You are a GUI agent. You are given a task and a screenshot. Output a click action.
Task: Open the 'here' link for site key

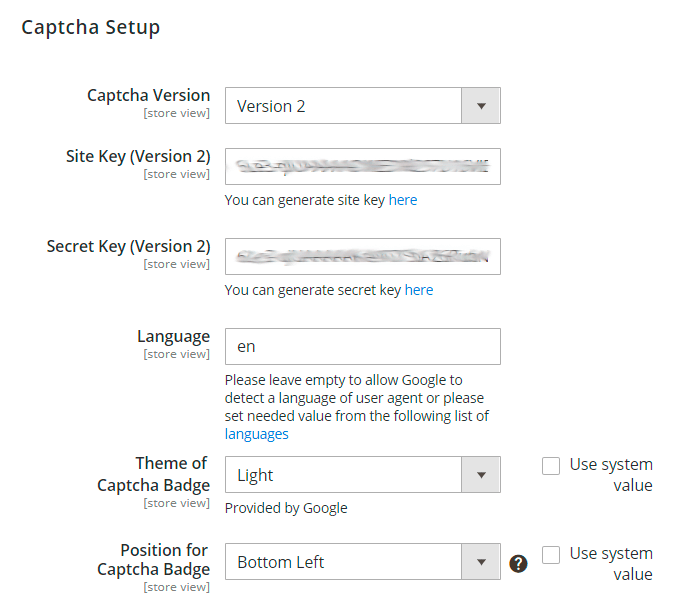click(x=403, y=200)
